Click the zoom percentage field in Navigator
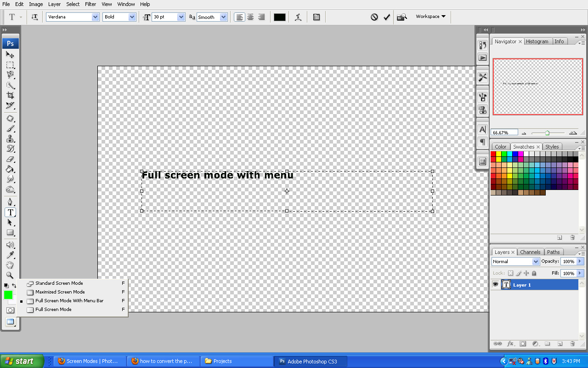588x368 pixels. click(504, 132)
